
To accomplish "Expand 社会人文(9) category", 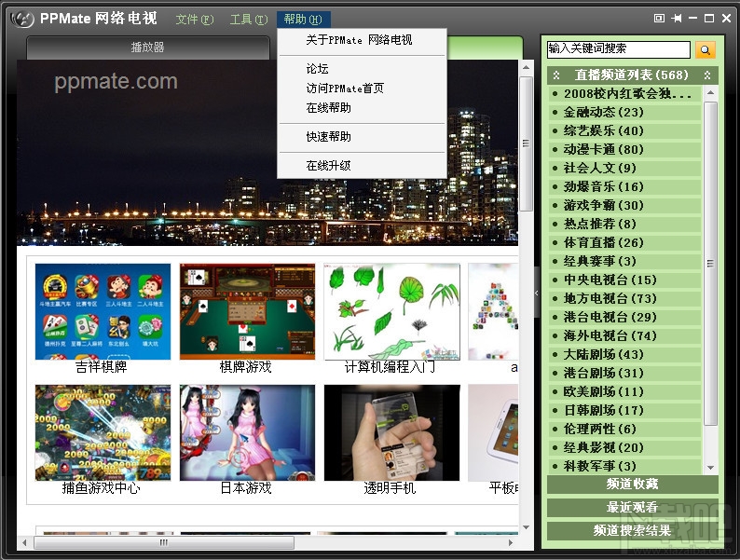I will [x=624, y=168].
